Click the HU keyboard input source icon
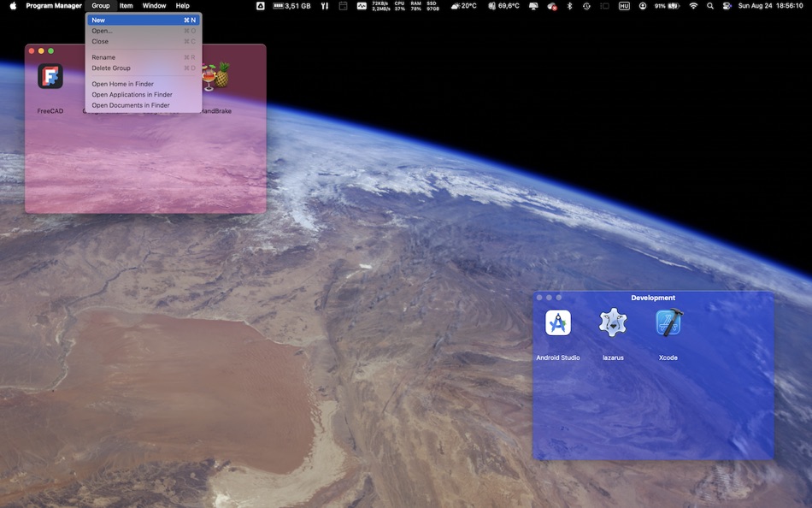This screenshot has height=508, width=812. click(624, 6)
